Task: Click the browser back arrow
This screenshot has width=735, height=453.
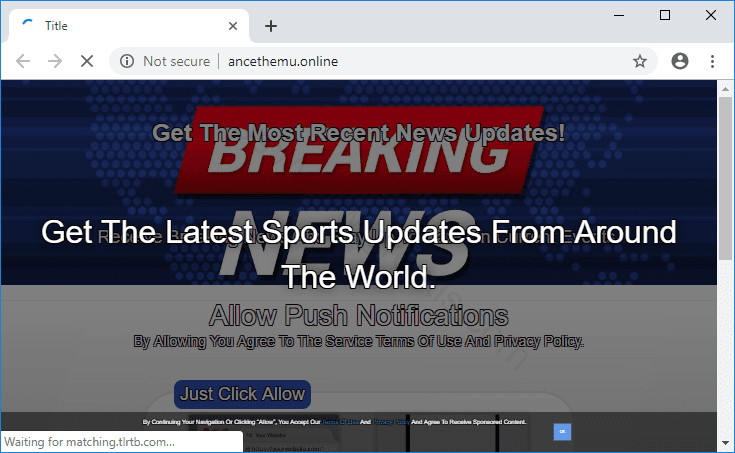Action: click(23, 61)
